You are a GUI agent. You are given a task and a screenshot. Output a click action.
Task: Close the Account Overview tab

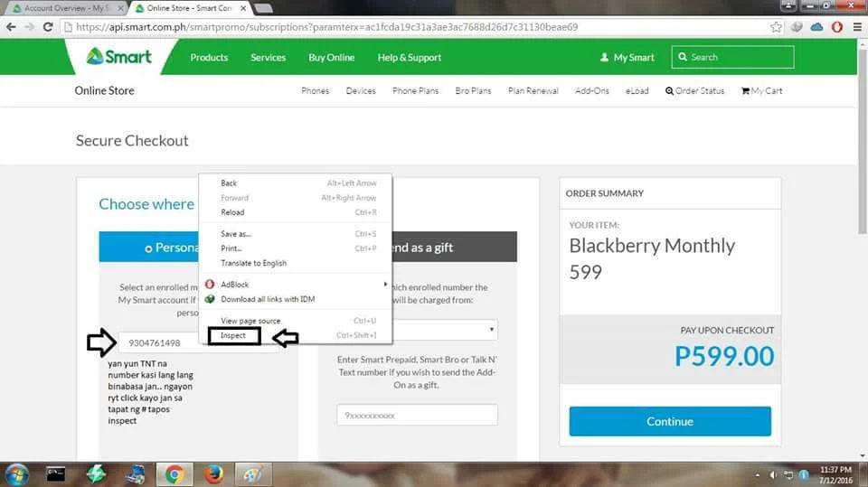(x=120, y=8)
